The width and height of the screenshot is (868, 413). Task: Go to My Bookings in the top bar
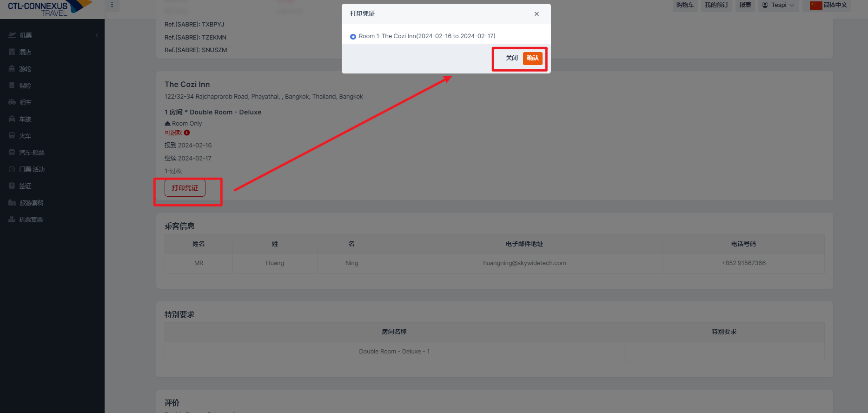(716, 5)
